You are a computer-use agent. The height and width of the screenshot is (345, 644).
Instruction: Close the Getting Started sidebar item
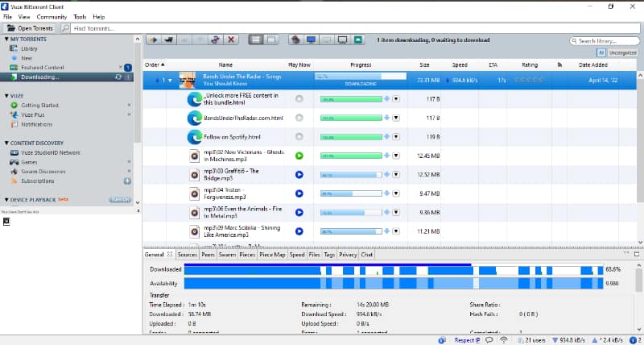point(129,106)
